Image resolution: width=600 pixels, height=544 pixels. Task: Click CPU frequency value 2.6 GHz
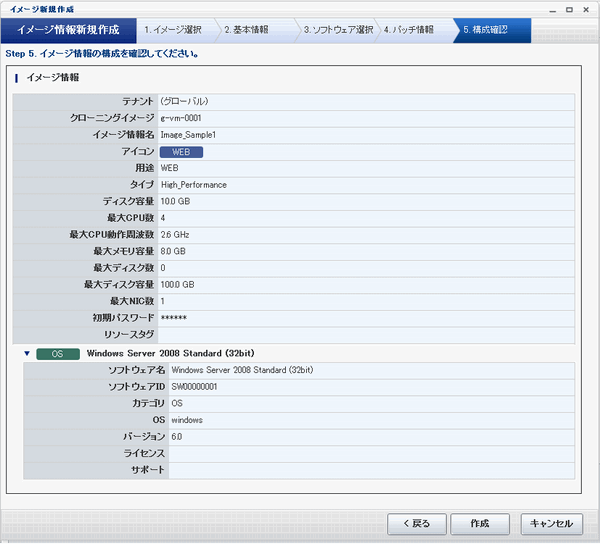coord(175,235)
